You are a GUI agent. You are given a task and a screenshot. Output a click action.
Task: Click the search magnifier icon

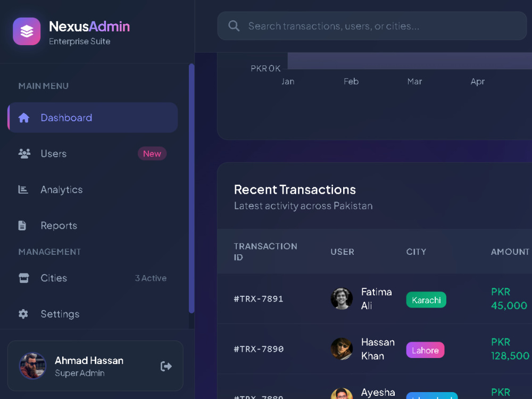234,26
